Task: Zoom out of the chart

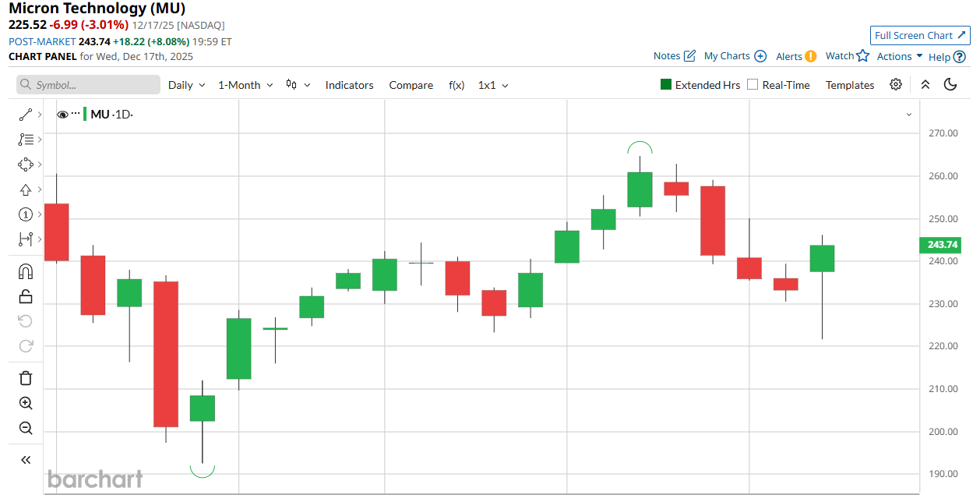Action: click(26, 428)
